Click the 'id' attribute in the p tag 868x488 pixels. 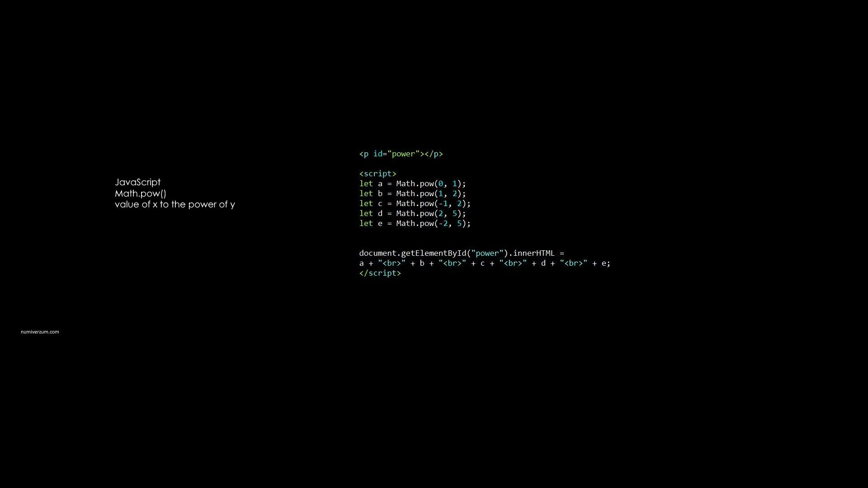(x=378, y=154)
